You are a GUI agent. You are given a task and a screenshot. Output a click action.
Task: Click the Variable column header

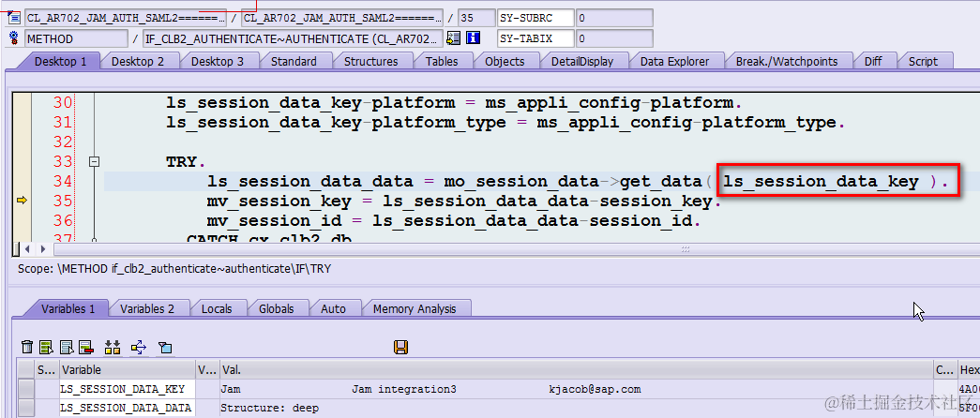pyautogui.click(x=127, y=370)
